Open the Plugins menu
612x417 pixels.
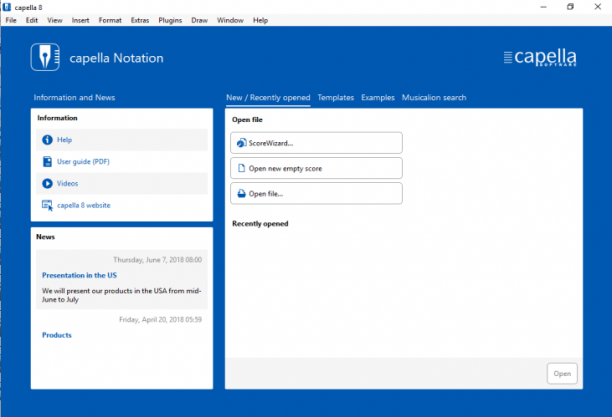tap(170, 20)
